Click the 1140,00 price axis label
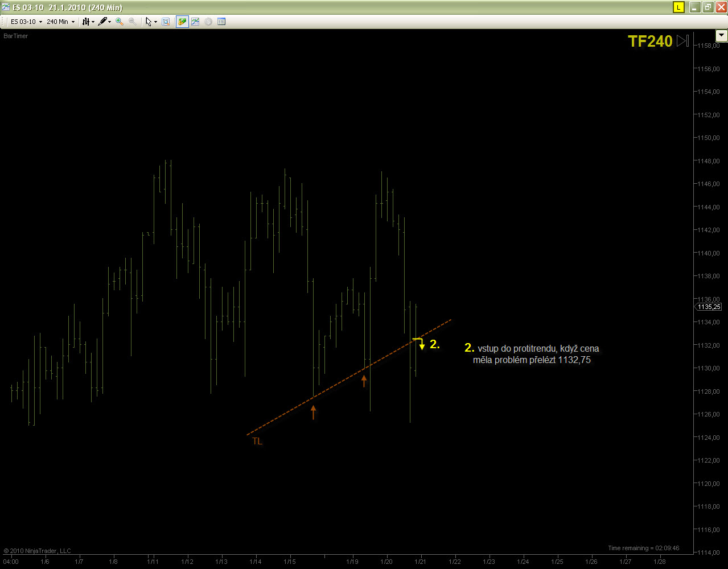 (709, 253)
